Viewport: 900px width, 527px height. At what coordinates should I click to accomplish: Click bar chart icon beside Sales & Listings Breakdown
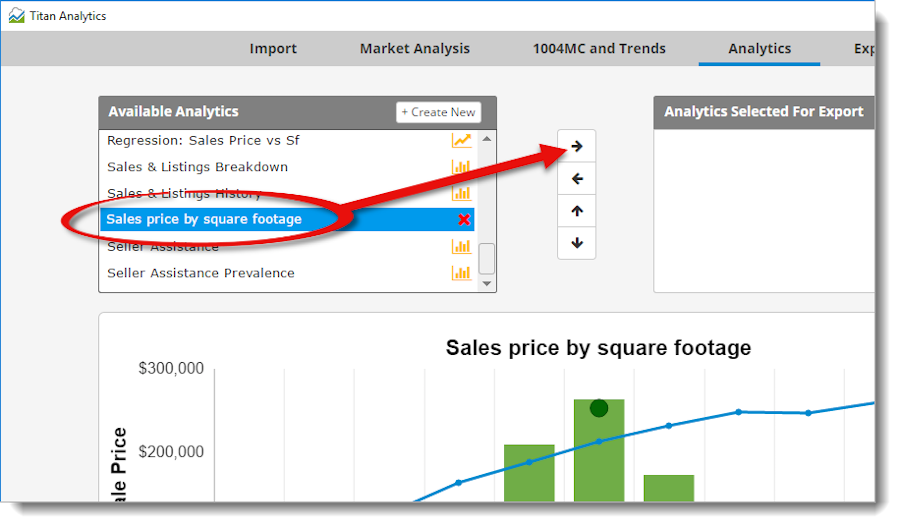(461, 167)
